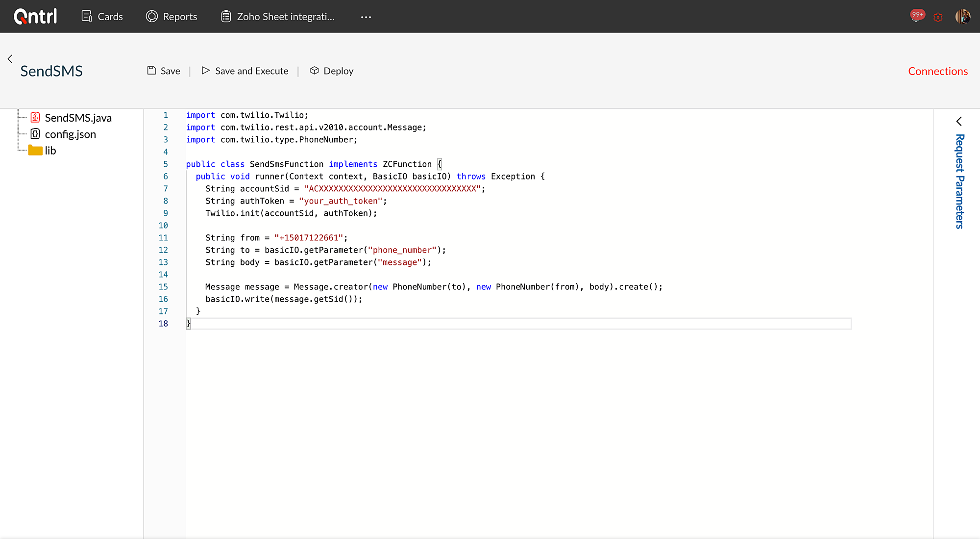The image size is (980, 539).
Task: Expand the Request Parameters panel chevron
Action: [x=959, y=121]
